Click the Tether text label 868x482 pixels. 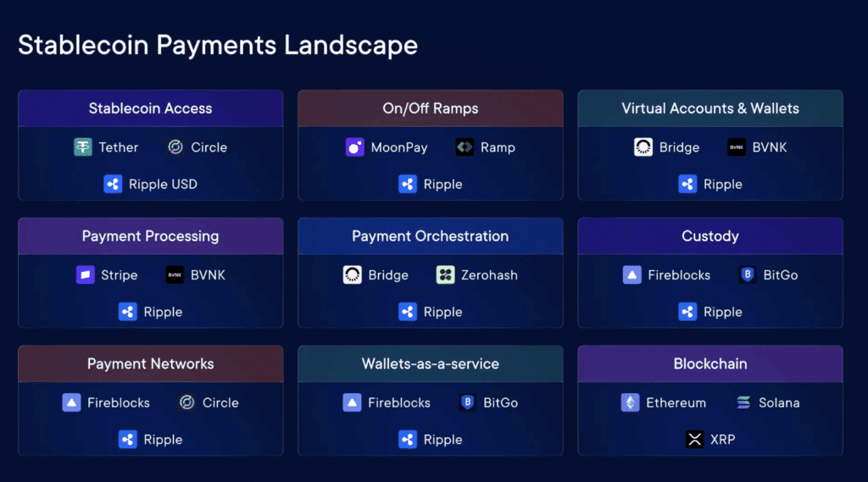[119, 147]
